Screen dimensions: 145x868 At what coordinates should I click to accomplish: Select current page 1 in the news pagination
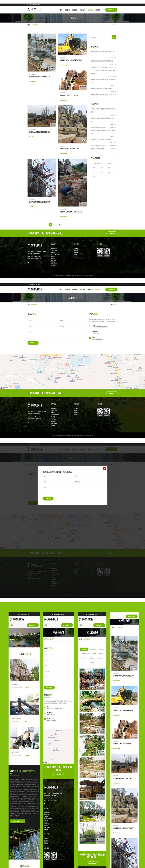51,224
